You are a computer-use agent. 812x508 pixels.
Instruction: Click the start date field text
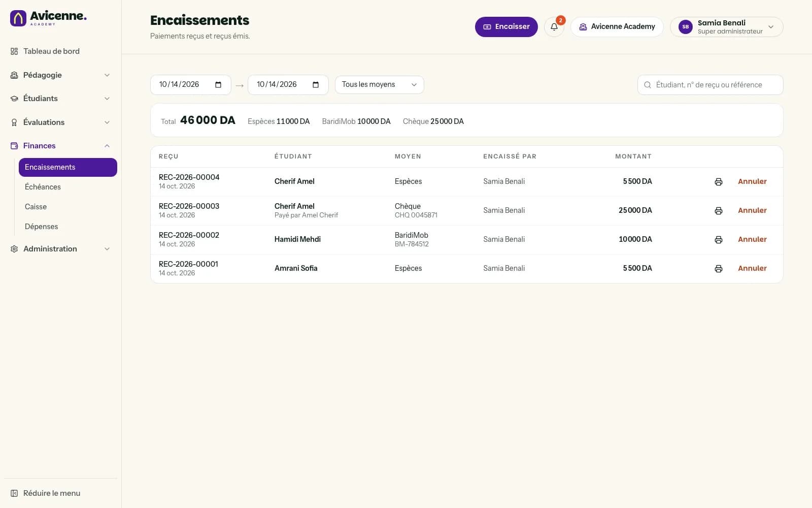click(179, 84)
